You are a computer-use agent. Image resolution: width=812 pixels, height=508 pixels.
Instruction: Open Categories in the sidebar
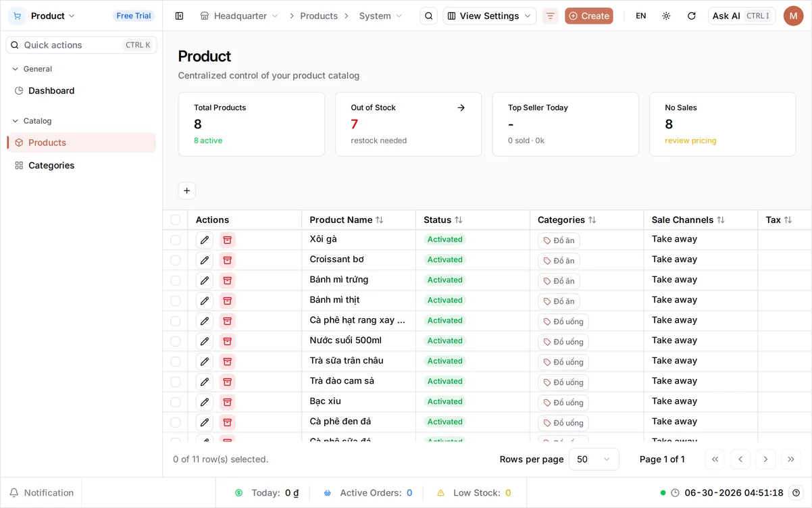(x=81, y=166)
